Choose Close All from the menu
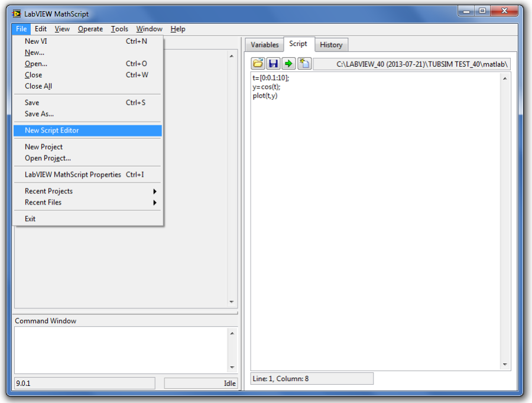Screen dimensions: 532x403 [x=87, y=86]
